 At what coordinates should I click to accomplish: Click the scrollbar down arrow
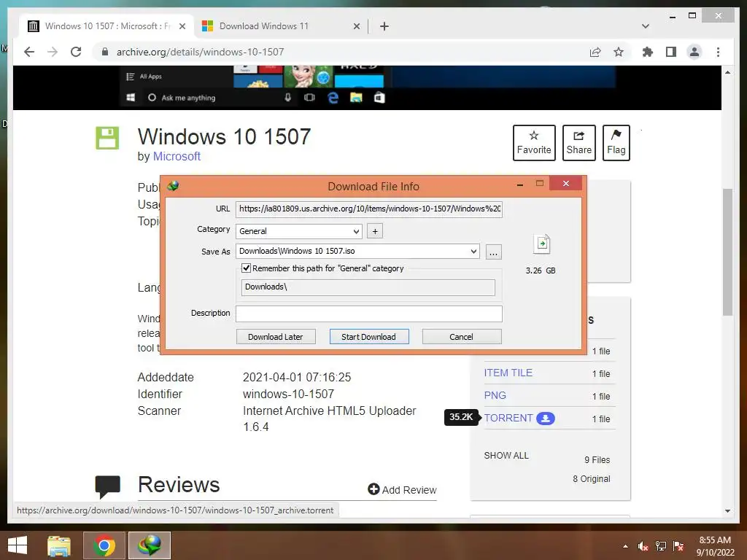click(x=727, y=511)
